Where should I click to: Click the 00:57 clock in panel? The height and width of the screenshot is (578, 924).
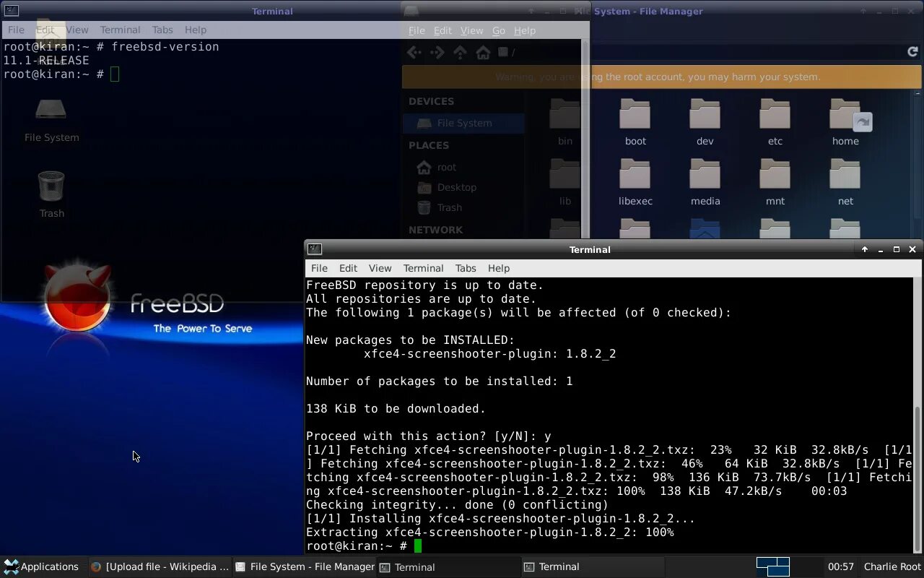[841, 566]
